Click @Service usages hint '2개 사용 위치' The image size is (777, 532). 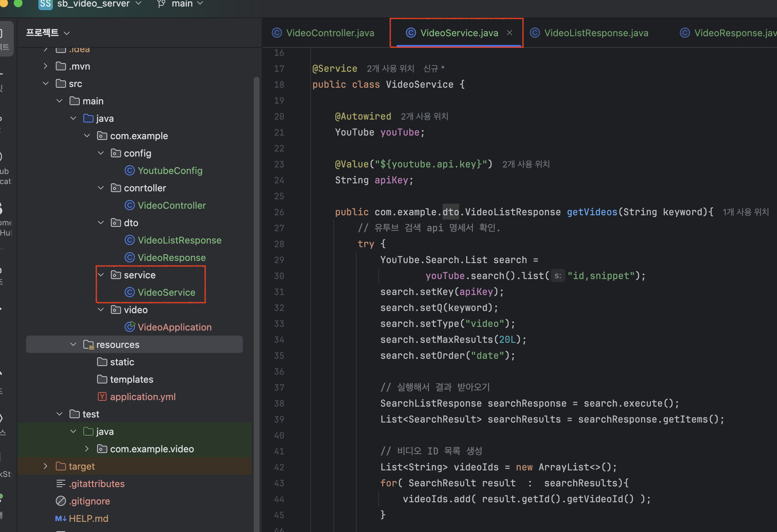click(390, 68)
